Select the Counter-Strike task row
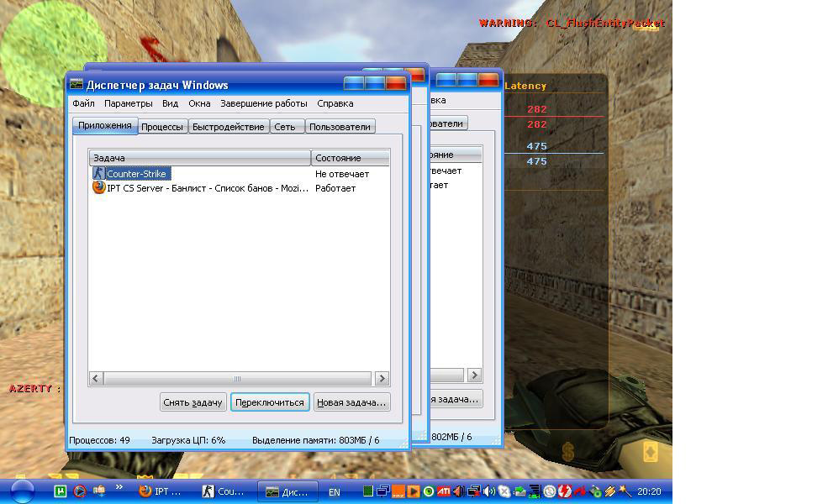 239,173
